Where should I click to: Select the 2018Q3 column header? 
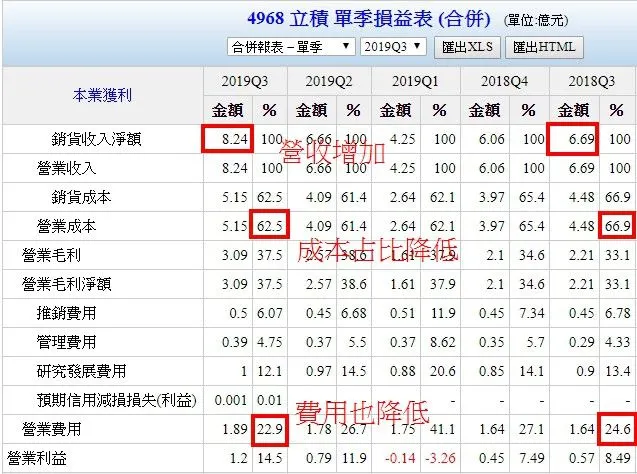[592, 81]
